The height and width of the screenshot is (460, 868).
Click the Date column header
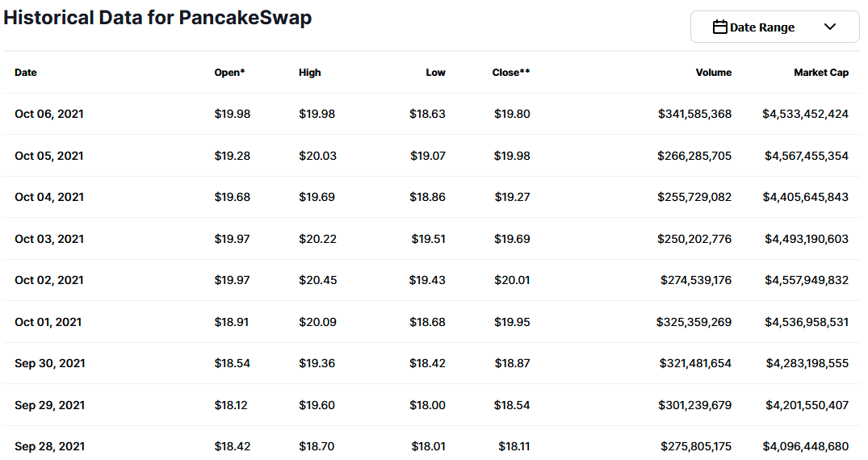tap(26, 73)
